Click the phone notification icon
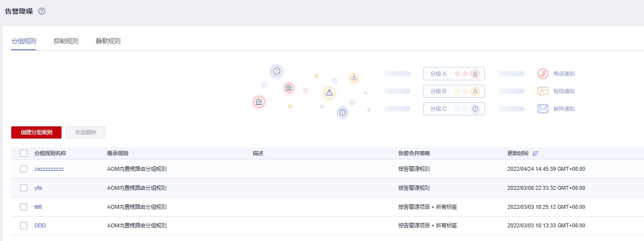Viewport: 644px width, 241px height. pyautogui.click(x=543, y=74)
